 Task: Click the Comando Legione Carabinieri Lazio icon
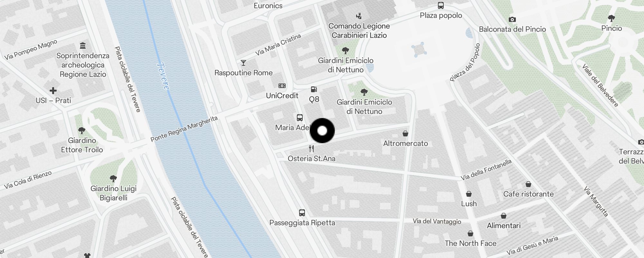[x=359, y=16]
